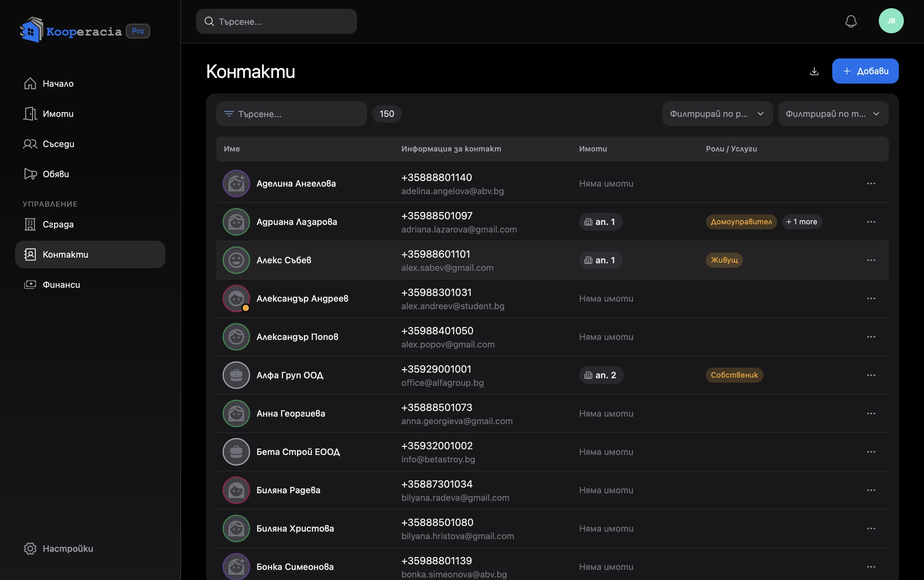This screenshot has width=924, height=580.
Task: Click the Kooperacia house logo
Action: [x=31, y=30]
